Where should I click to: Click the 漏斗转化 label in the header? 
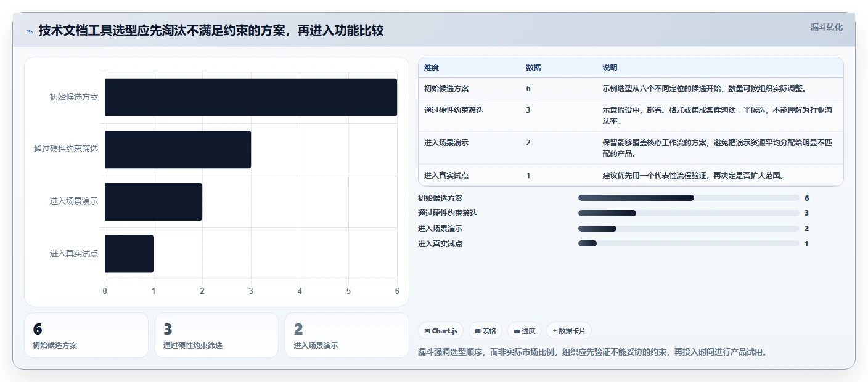pos(826,27)
